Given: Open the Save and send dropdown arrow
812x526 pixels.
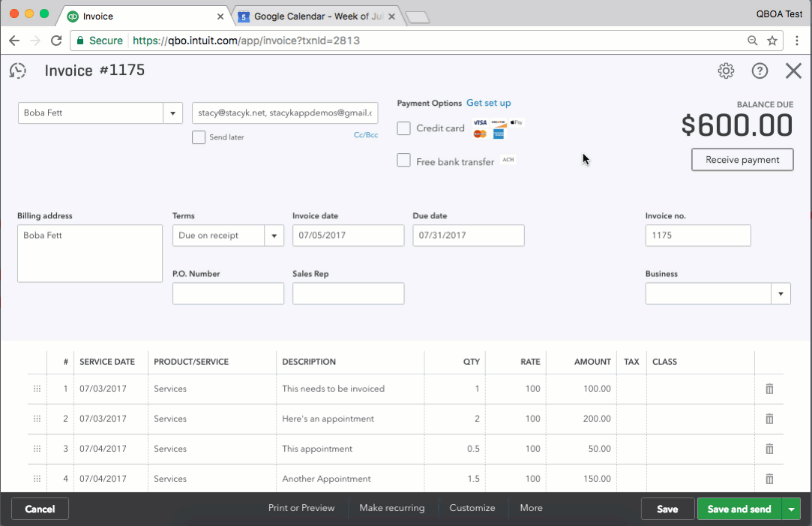Looking at the screenshot, I should tap(791, 509).
